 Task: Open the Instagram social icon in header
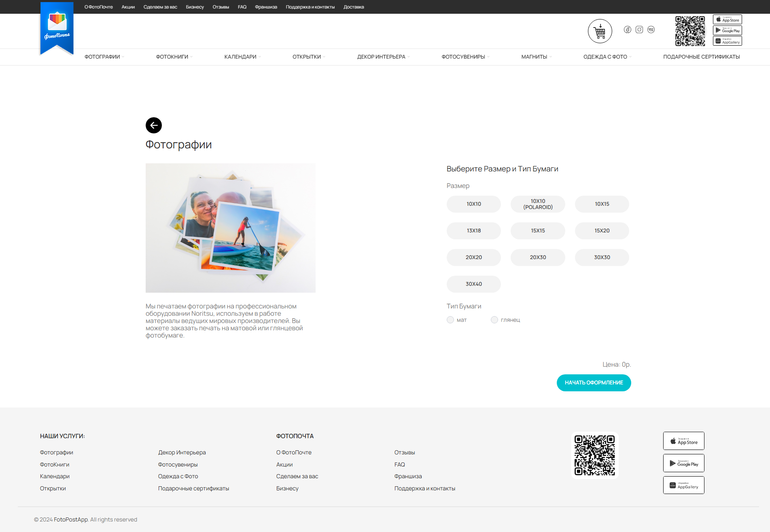click(x=639, y=30)
